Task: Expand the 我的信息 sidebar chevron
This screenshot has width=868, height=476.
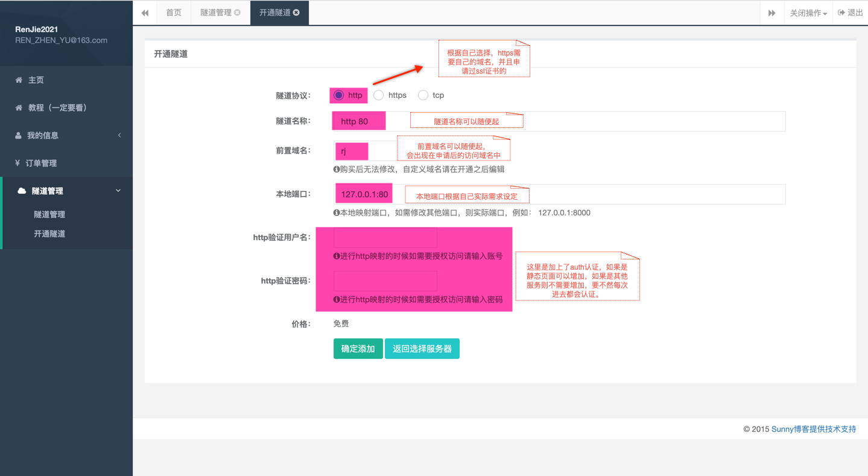Action: [119, 135]
